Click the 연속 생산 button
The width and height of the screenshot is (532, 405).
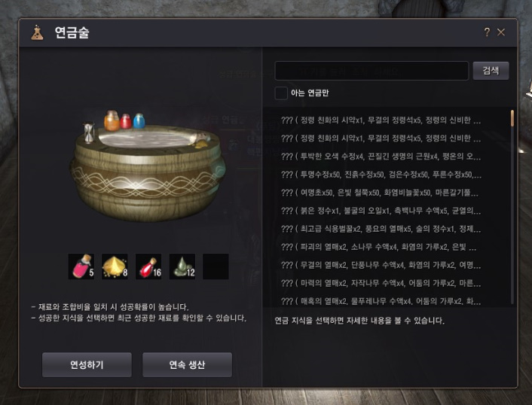(x=188, y=364)
